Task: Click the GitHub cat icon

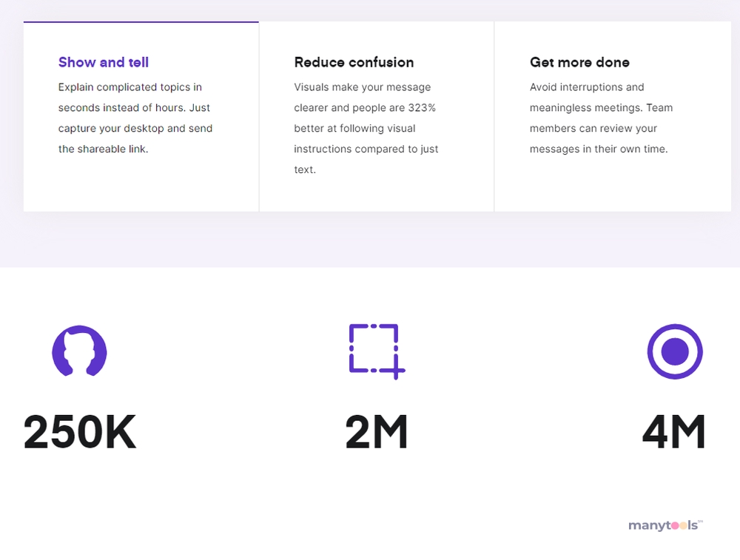Action: (x=79, y=351)
